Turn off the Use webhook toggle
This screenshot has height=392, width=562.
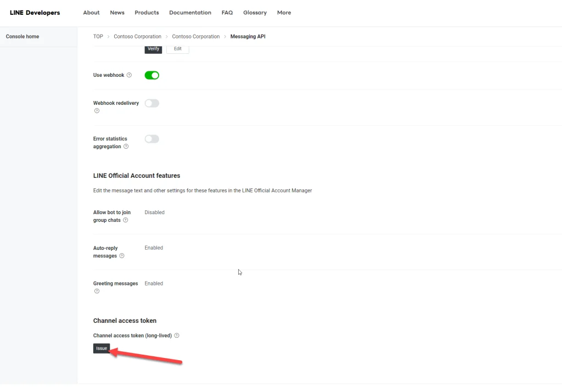pyautogui.click(x=151, y=75)
